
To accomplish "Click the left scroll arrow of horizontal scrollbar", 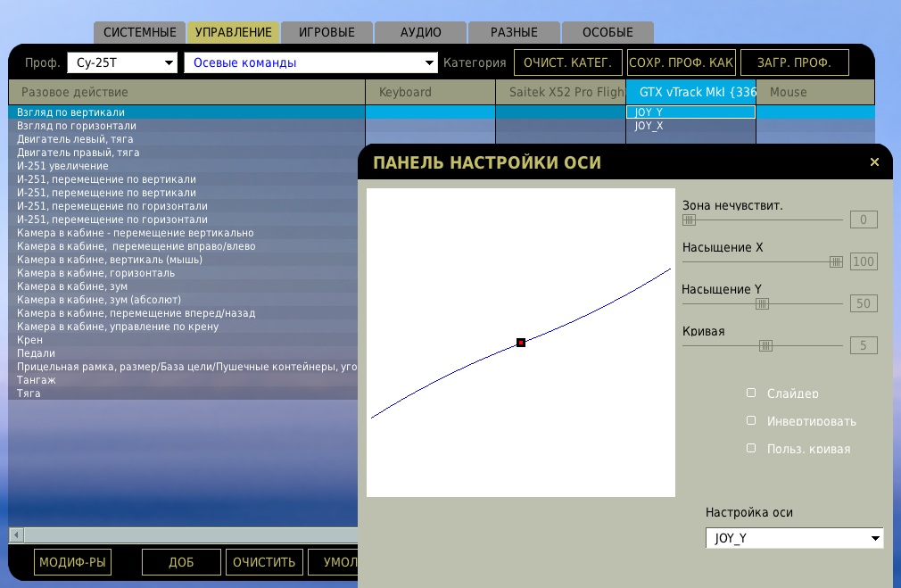I will (16, 535).
